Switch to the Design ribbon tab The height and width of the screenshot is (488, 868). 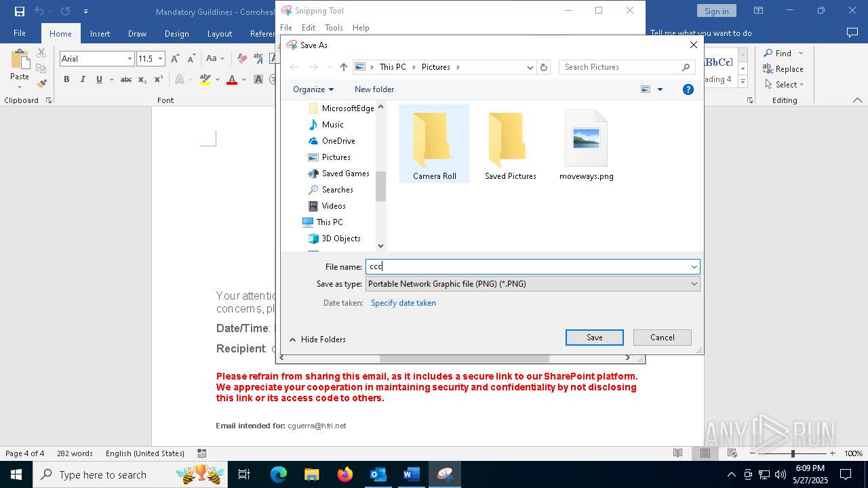(x=176, y=33)
